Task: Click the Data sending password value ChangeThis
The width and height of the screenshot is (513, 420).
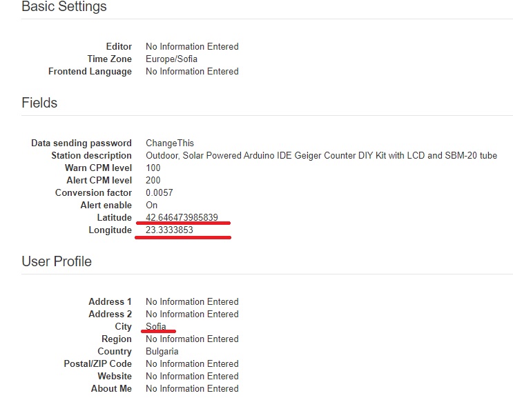Action: pos(170,143)
